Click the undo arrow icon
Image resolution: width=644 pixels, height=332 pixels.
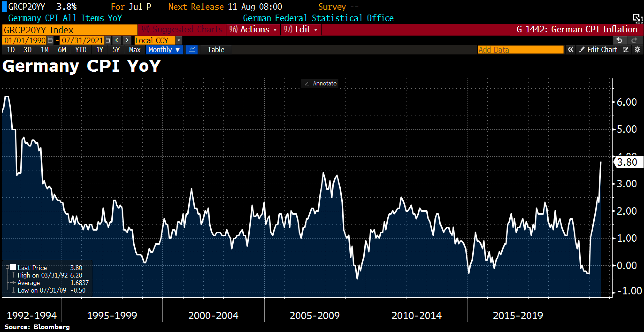pos(619,40)
